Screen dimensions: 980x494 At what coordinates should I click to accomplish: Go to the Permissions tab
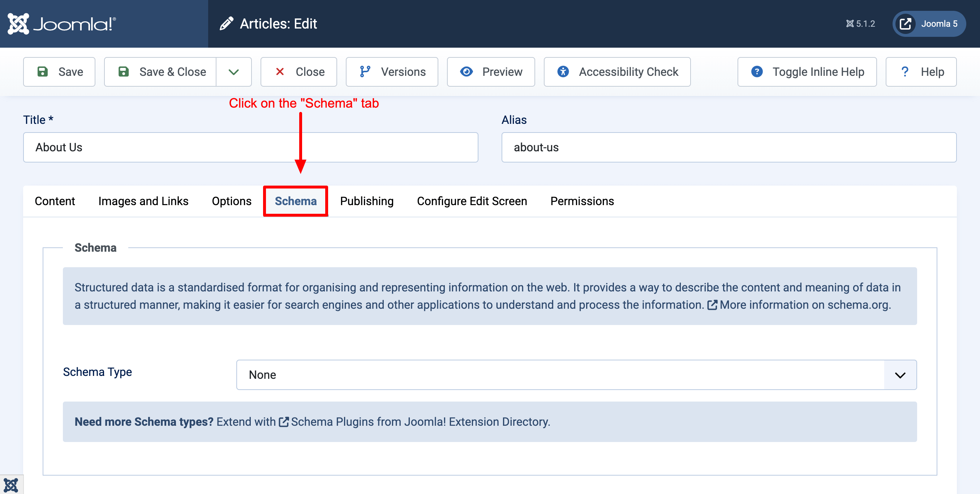582,201
